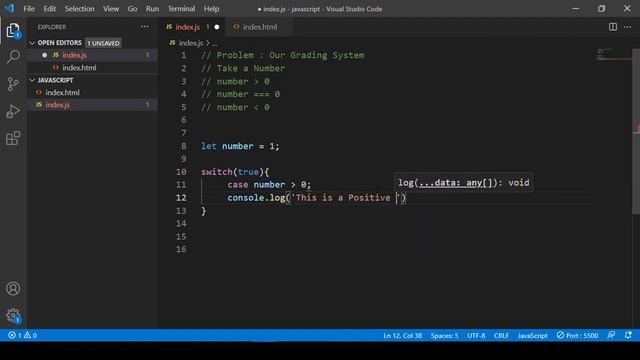This screenshot has width=640, height=360.
Task: Click CRLF end of line selector
Action: pyautogui.click(x=501, y=335)
